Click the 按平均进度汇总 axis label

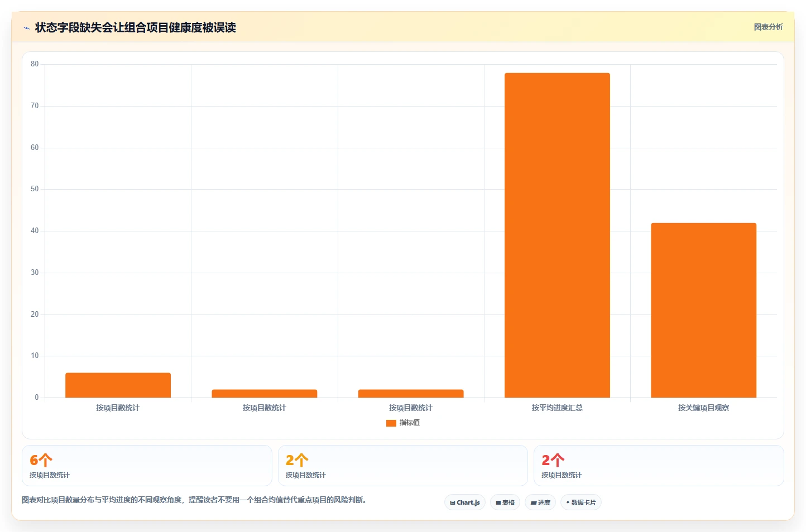pos(557,408)
